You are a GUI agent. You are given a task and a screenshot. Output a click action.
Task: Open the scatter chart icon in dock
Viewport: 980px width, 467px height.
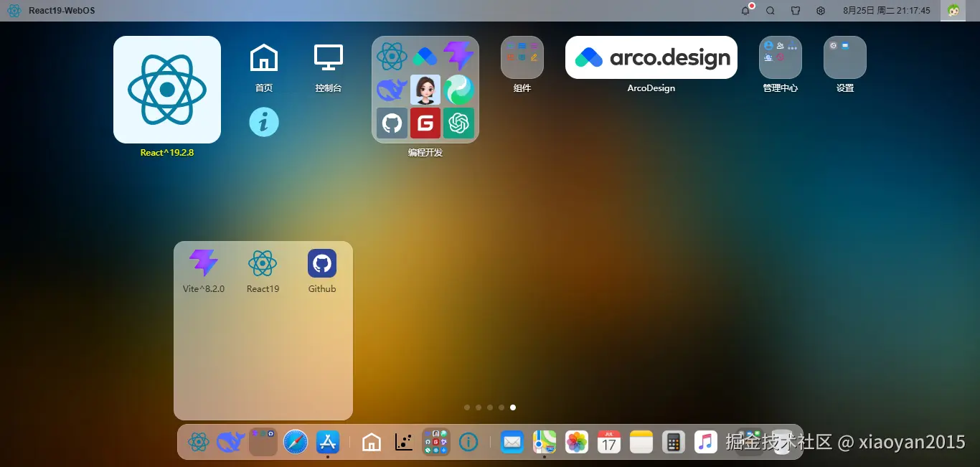pos(404,442)
